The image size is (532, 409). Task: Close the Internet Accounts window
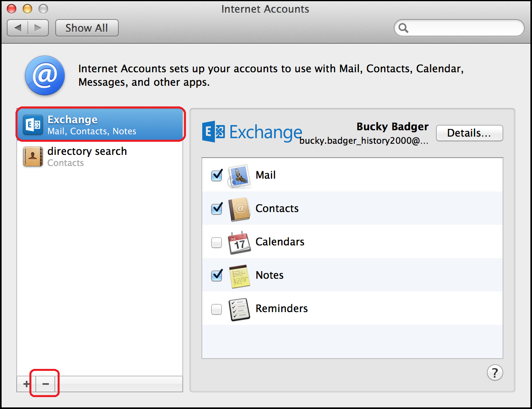click(x=12, y=9)
